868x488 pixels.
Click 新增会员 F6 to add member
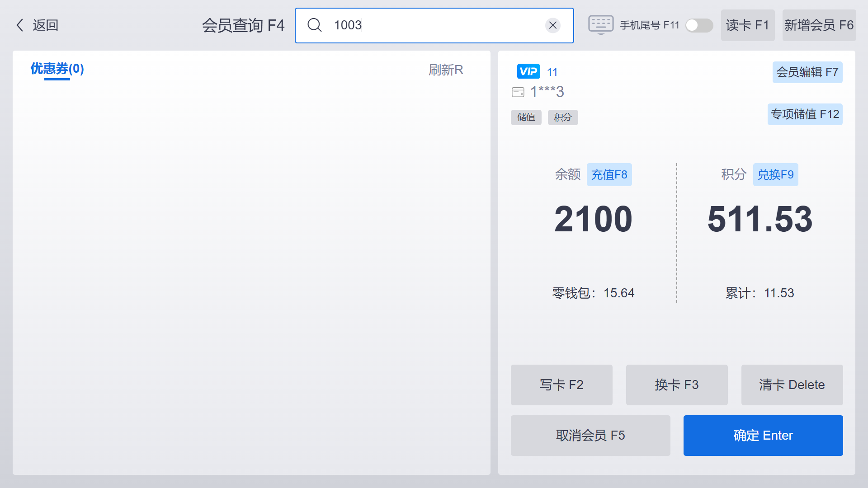click(x=819, y=25)
